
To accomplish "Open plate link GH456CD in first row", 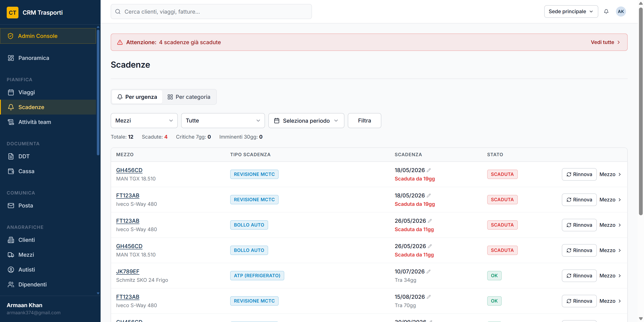I will (129, 170).
